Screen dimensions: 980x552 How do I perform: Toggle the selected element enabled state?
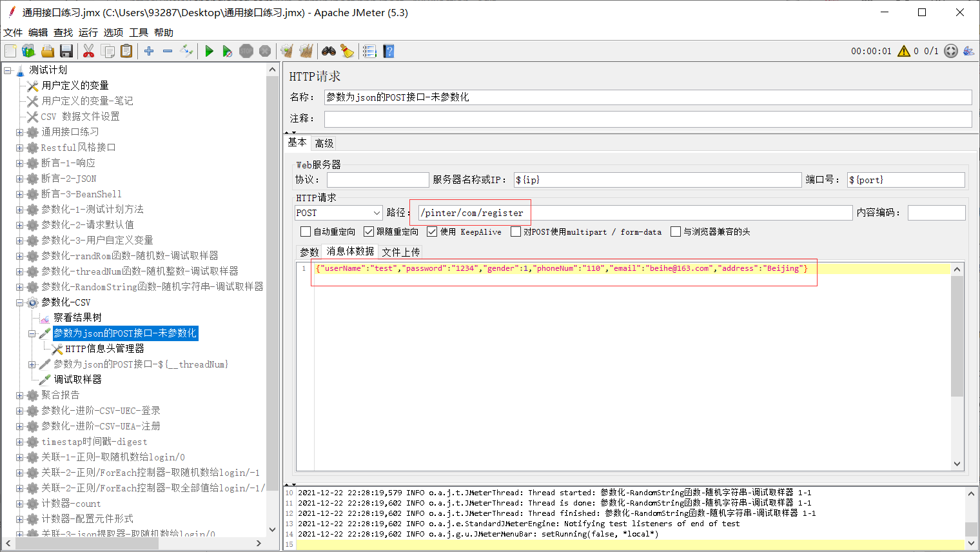pos(186,51)
